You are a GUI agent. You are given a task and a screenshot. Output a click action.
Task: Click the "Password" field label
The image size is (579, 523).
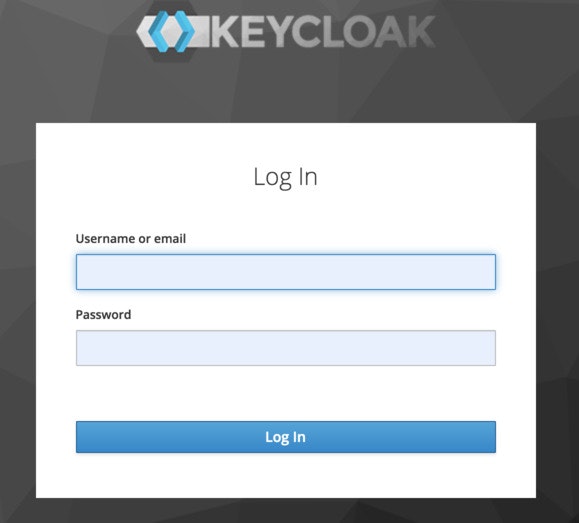[x=103, y=315]
